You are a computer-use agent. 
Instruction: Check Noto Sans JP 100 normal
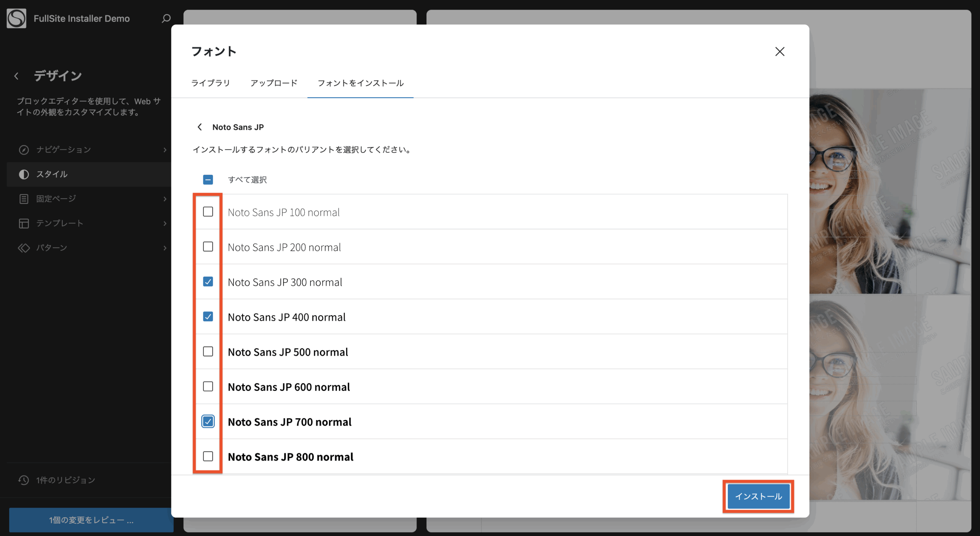(208, 212)
